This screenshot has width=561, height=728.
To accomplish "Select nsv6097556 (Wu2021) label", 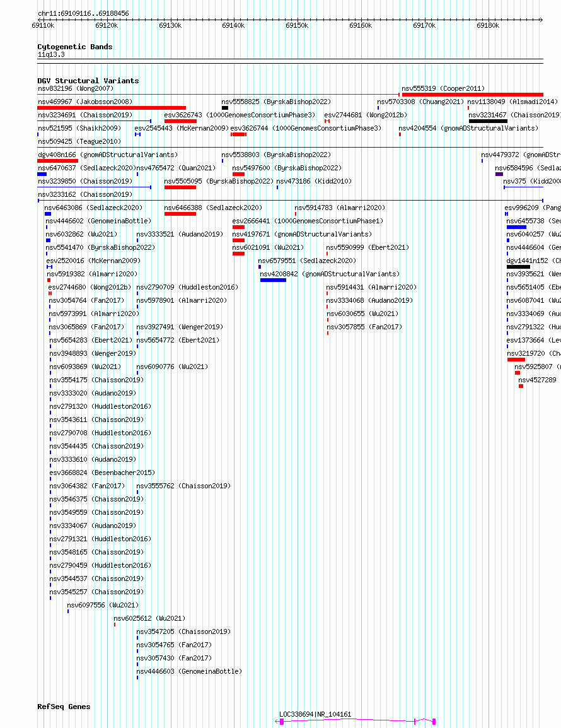I will [103, 606].
